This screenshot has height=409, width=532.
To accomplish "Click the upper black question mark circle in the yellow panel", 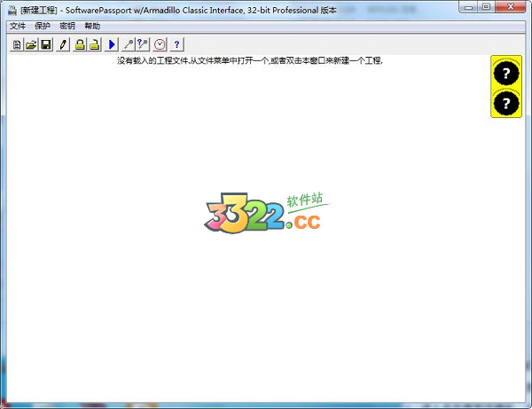I will 506,74.
